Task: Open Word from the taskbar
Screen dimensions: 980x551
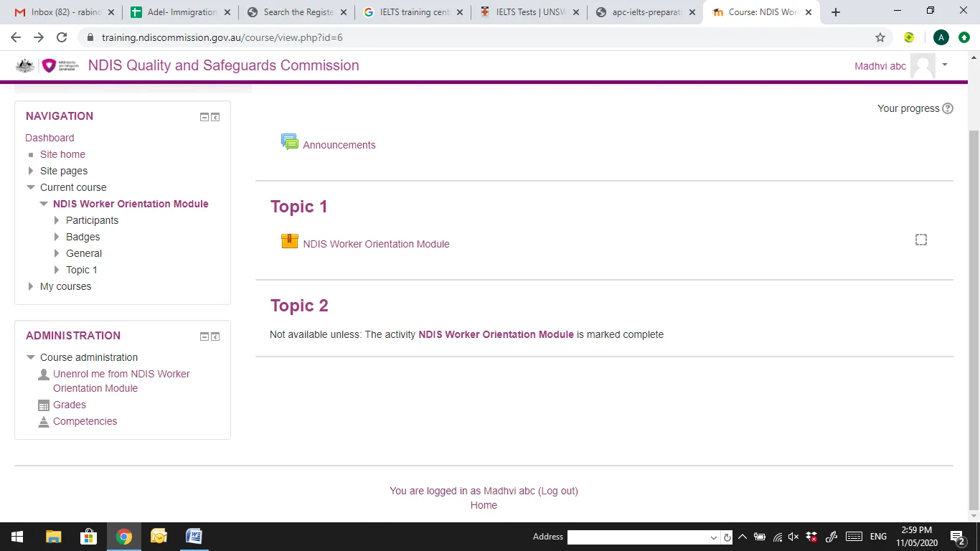Action: (194, 537)
